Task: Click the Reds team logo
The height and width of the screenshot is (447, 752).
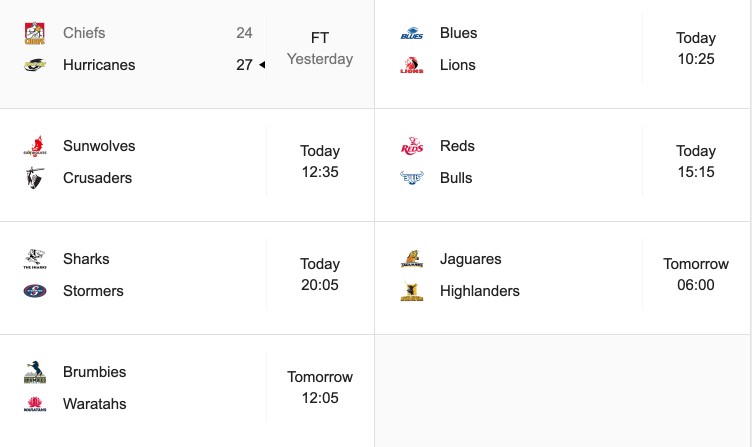Action: tap(412, 146)
